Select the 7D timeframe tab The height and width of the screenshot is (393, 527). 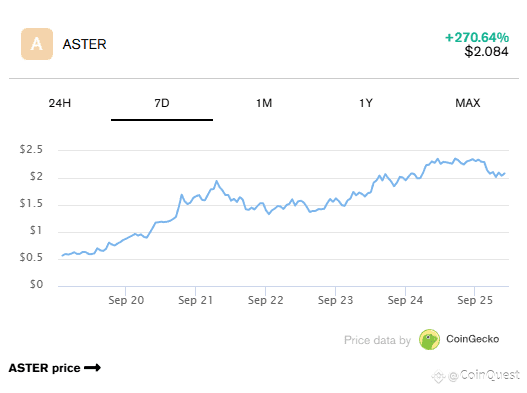(x=162, y=103)
